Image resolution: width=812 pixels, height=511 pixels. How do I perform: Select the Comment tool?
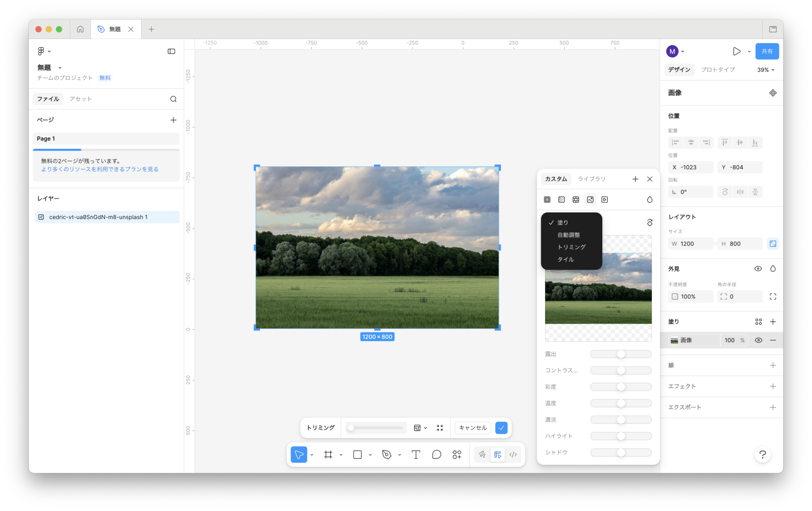(436, 454)
